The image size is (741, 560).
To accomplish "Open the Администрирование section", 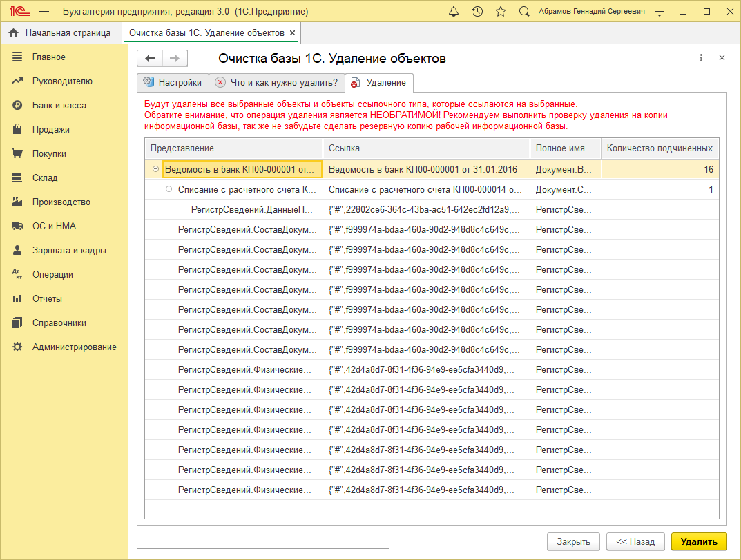I will (74, 347).
